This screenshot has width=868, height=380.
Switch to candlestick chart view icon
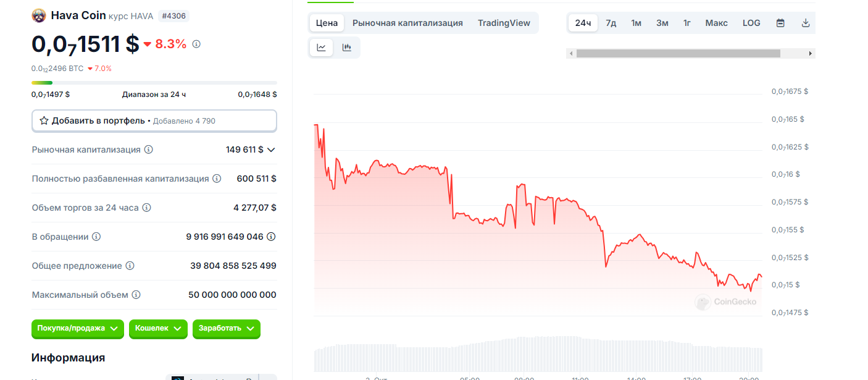[x=347, y=48]
